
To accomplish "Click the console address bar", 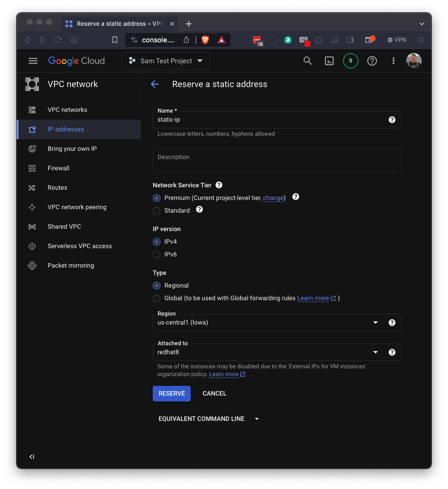I will 158,40.
